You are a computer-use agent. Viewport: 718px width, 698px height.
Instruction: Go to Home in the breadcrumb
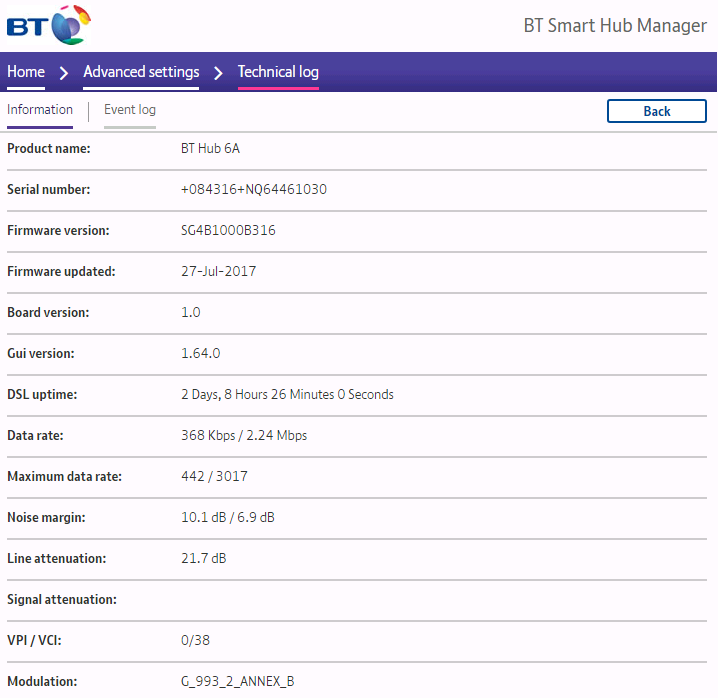point(26,72)
